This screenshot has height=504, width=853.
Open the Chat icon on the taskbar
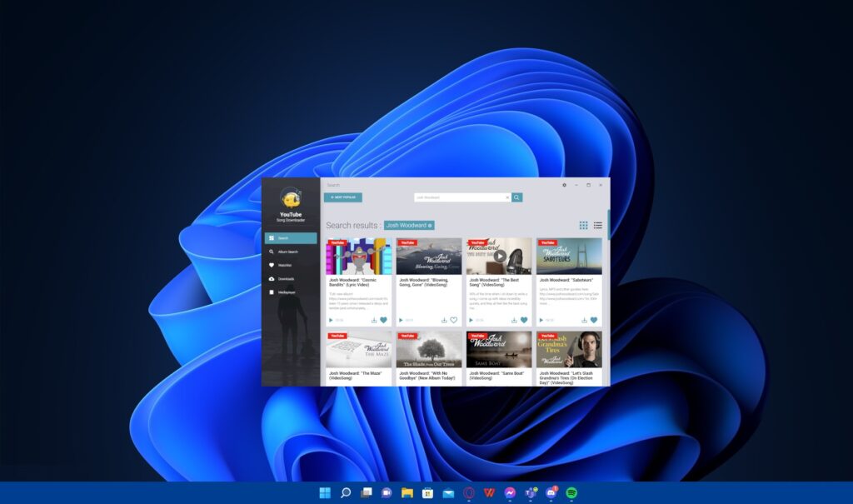coord(387,493)
